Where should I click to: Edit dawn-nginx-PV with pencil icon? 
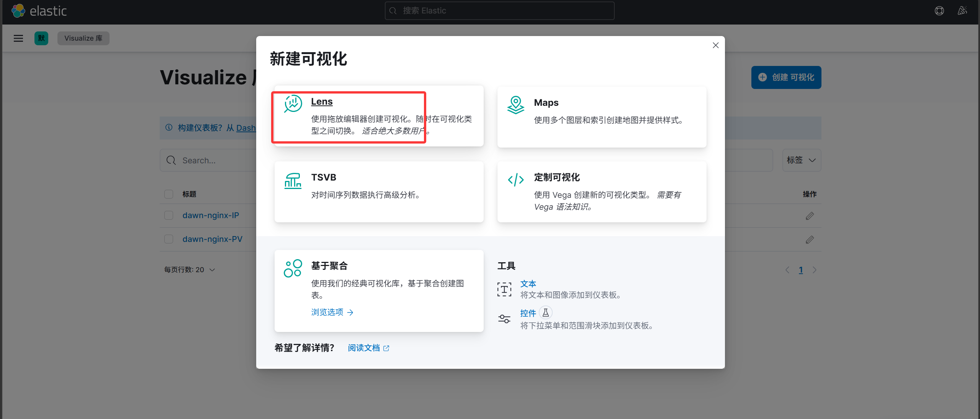click(x=810, y=240)
